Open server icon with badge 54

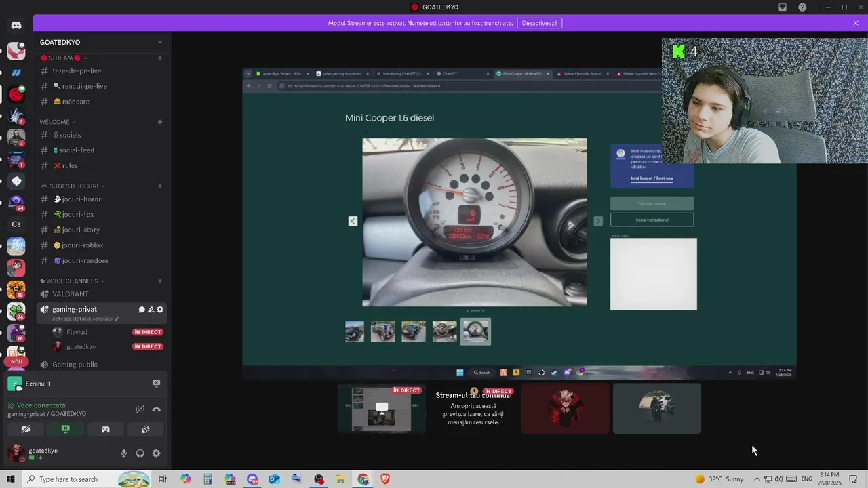coord(16,203)
